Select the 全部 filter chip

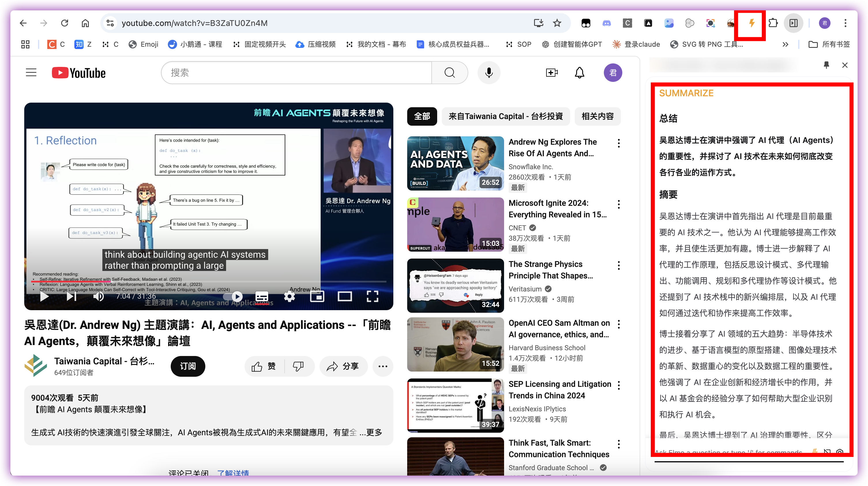tap(422, 116)
